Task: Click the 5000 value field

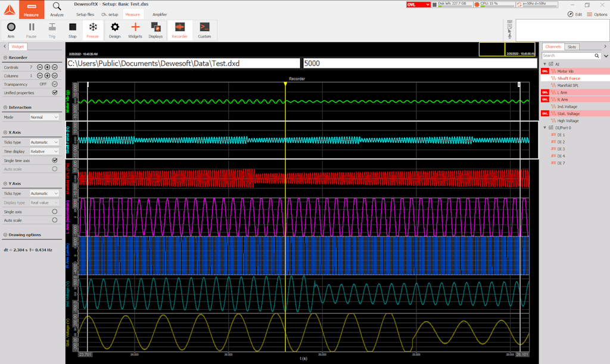Action: pyautogui.click(x=420, y=63)
